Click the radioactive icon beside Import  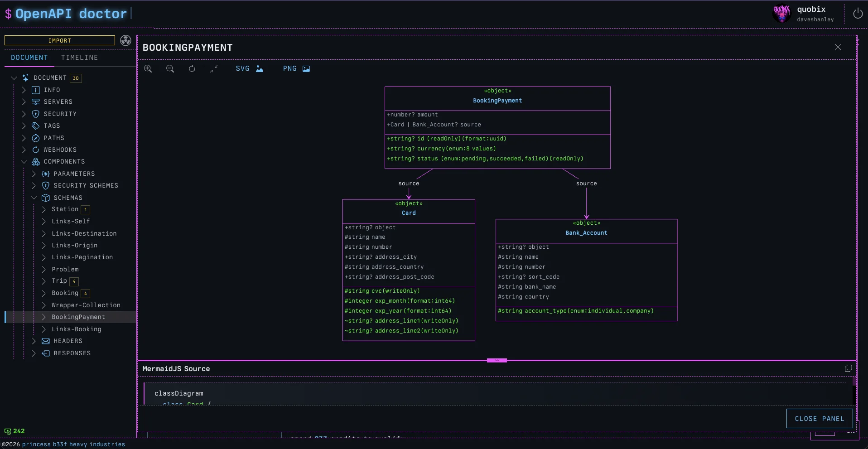[125, 41]
